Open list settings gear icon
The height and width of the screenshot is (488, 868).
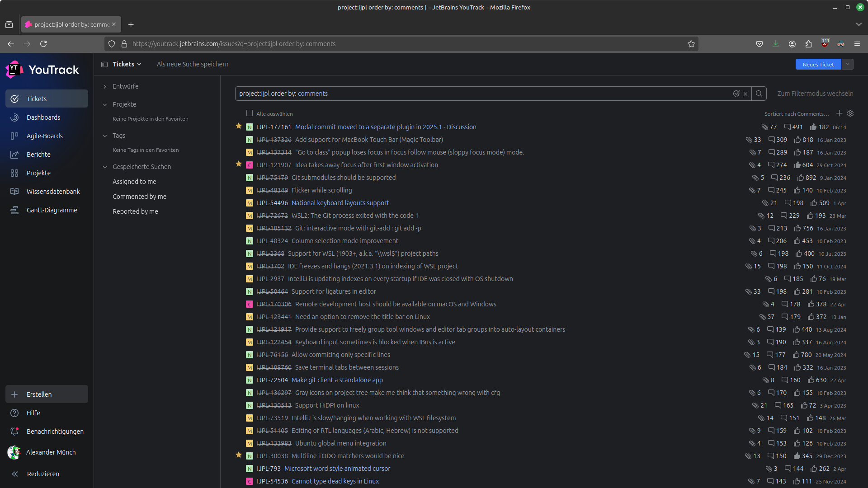pyautogui.click(x=850, y=113)
